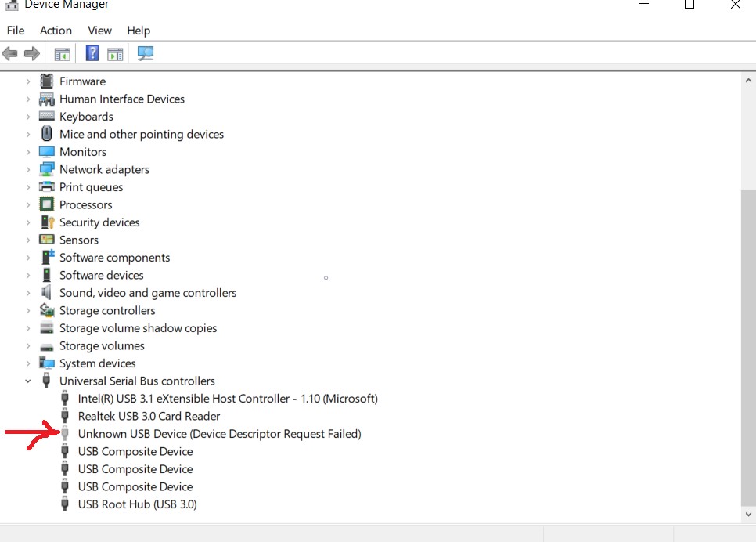
Task: Select Print queues label
Action: click(x=91, y=187)
